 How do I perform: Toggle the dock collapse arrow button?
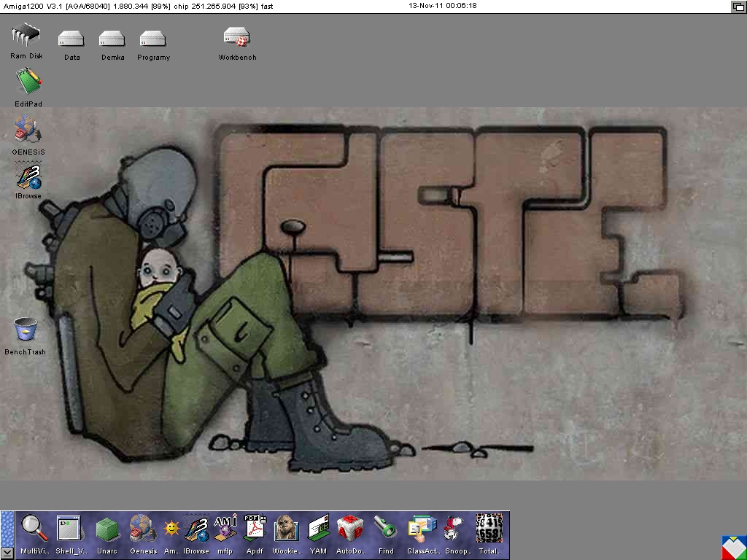(x=7, y=553)
